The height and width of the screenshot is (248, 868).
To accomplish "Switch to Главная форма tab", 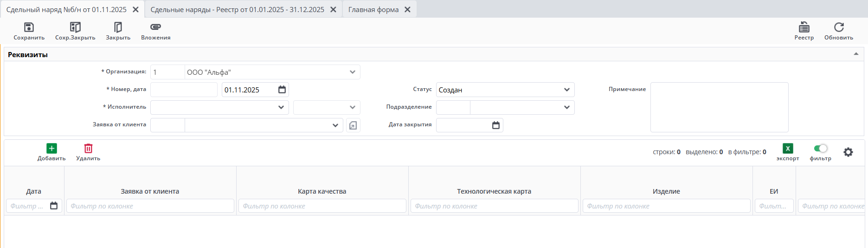I will (373, 10).
